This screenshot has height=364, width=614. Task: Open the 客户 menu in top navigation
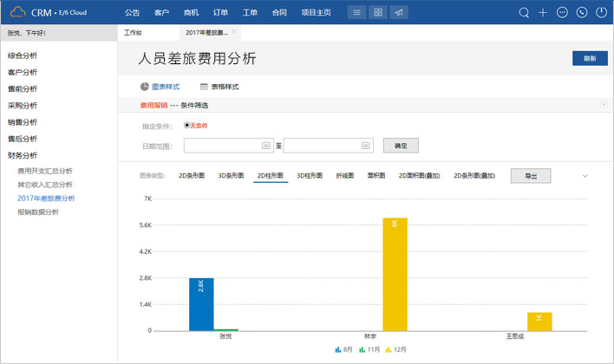[161, 13]
